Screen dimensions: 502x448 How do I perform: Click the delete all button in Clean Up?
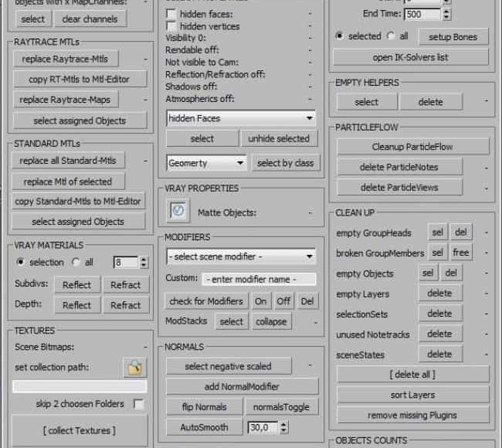pos(412,375)
